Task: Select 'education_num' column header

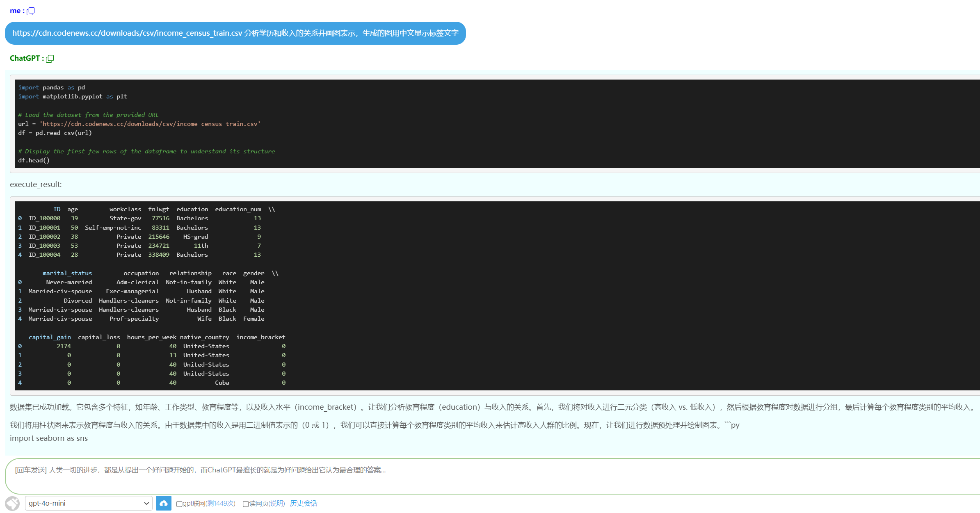Action: coord(238,209)
